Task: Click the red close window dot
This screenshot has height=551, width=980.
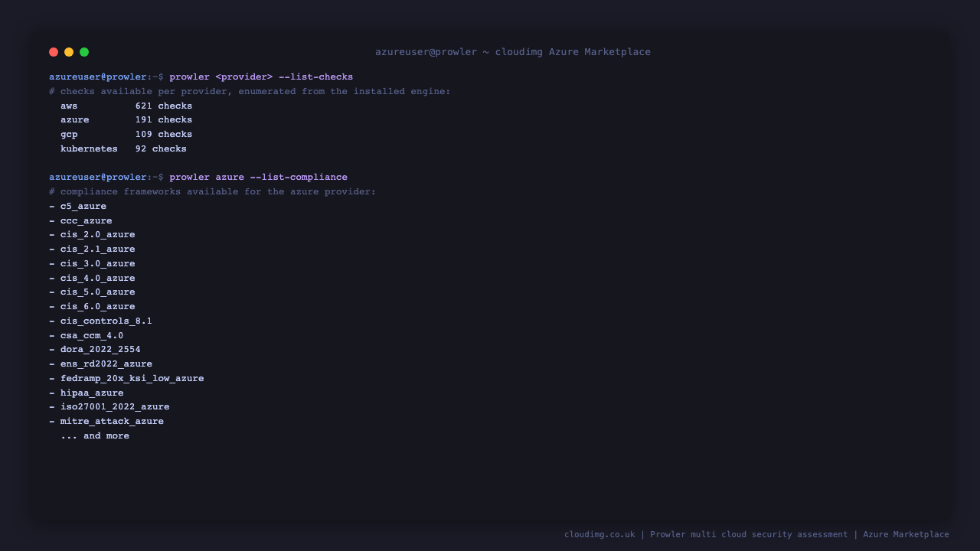Action: click(x=54, y=52)
